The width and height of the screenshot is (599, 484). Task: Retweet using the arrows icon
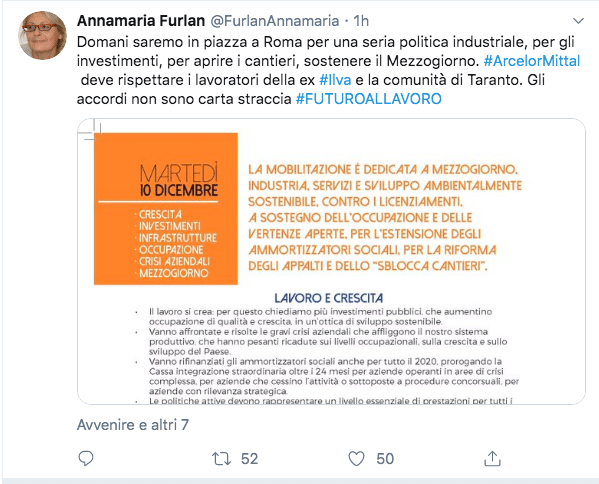[x=222, y=458]
